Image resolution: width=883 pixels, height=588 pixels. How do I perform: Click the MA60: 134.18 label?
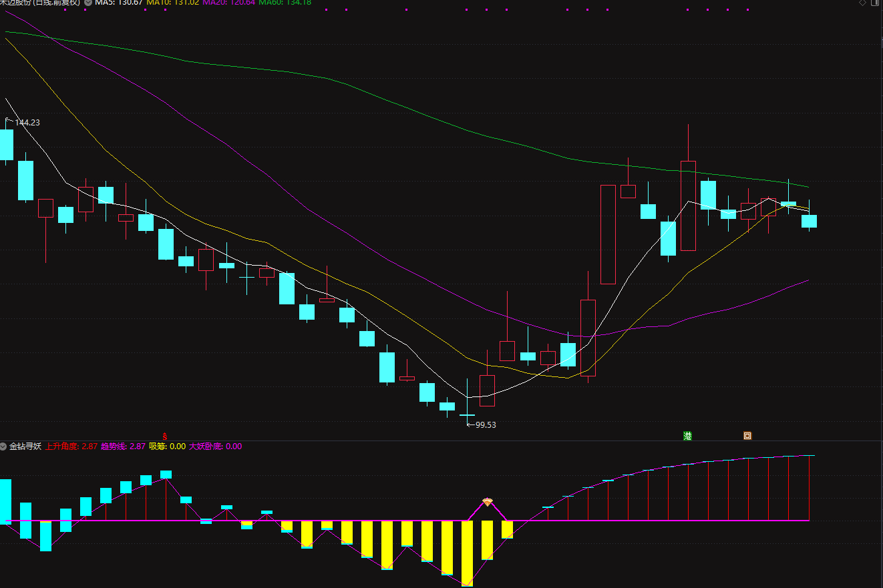(285, 3)
